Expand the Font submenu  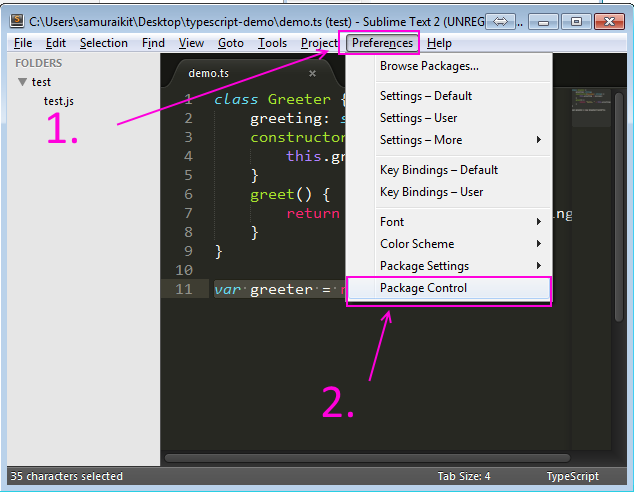coord(449,222)
